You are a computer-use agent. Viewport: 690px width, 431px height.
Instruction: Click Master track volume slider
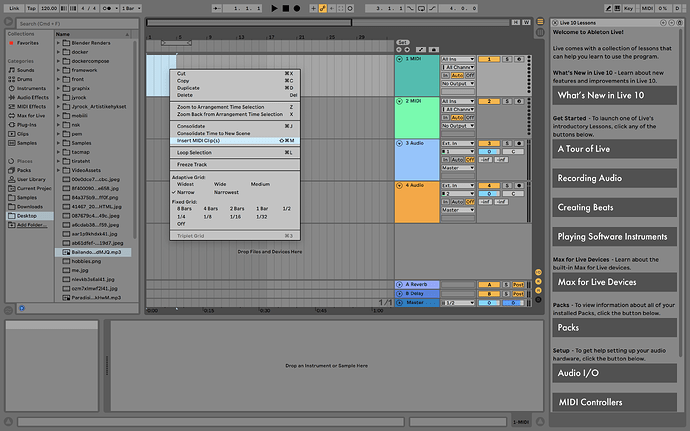[489, 303]
